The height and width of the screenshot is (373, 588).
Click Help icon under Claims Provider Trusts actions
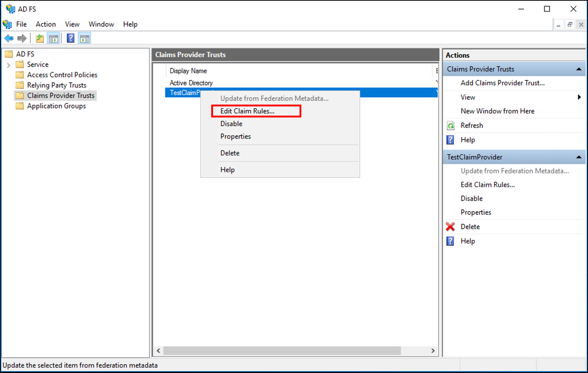450,140
